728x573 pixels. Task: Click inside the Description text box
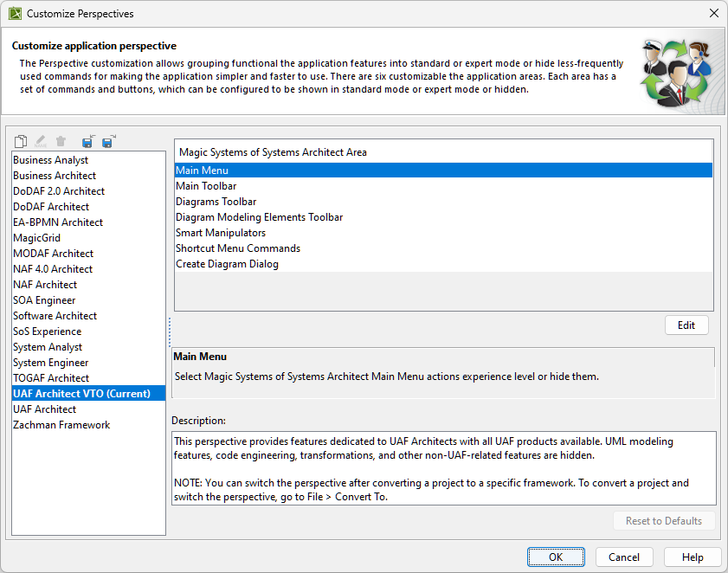(444, 468)
